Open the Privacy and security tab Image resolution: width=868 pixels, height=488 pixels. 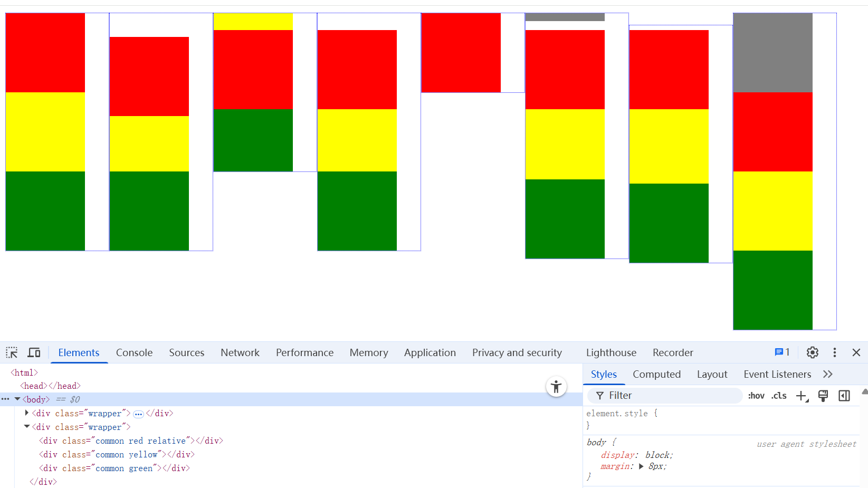[517, 352]
